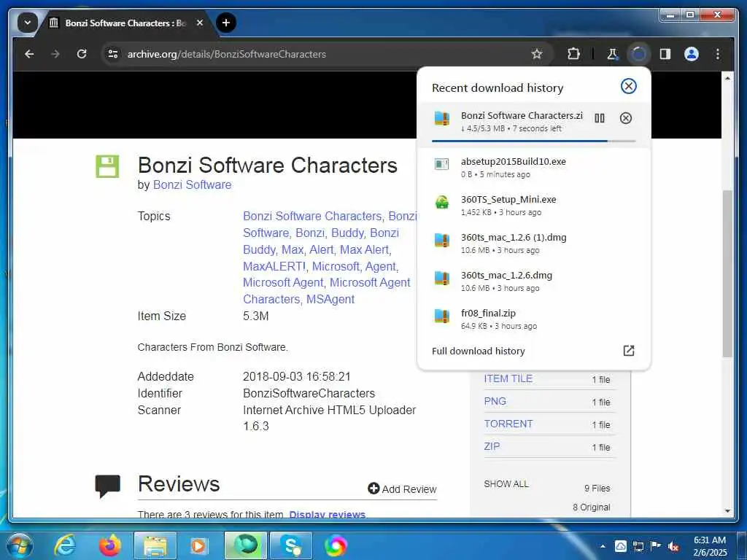Click Display reviews link
Screen dimensions: 747x560
[328, 514]
